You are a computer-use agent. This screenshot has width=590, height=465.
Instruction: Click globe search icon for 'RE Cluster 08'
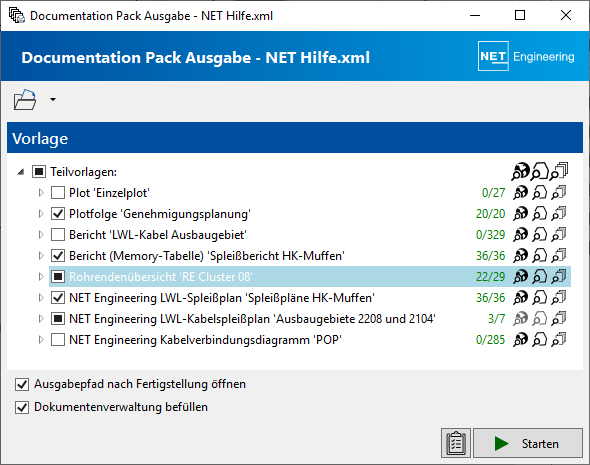[521, 277]
